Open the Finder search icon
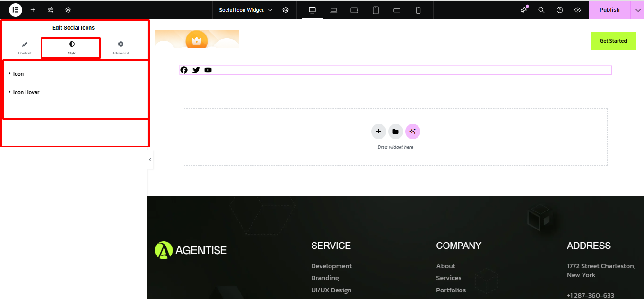This screenshot has height=299, width=644. pyautogui.click(x=541, y=10)
